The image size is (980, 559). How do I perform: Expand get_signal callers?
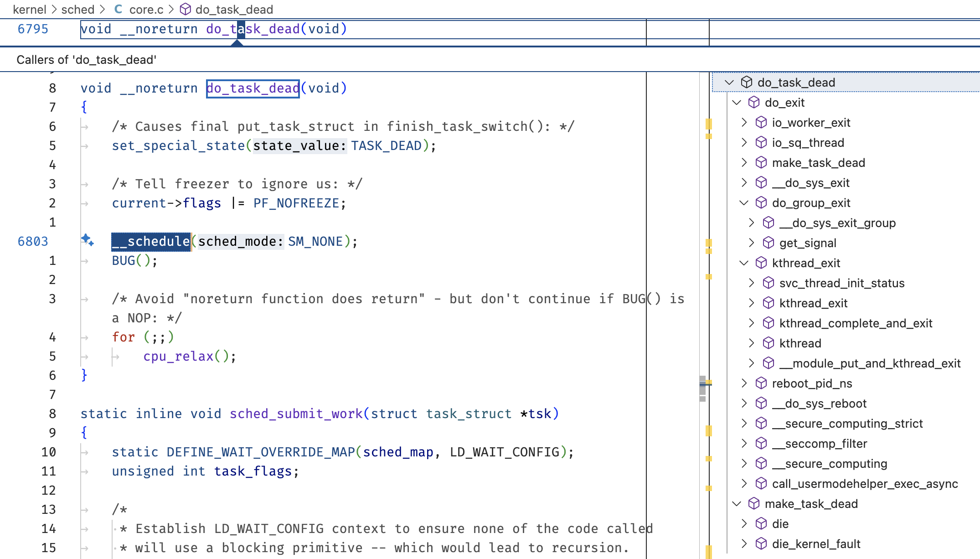coord(751,243)
